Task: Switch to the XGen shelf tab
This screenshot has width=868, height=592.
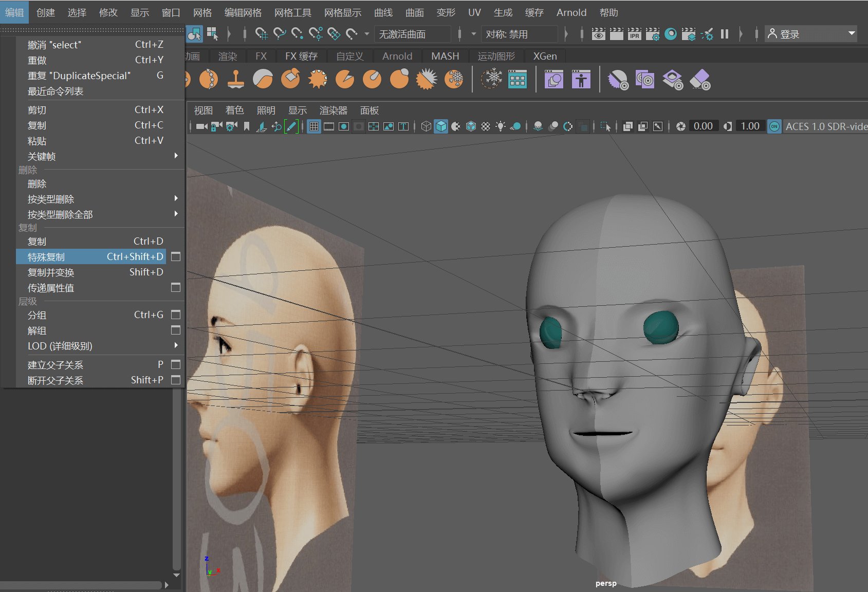Action: (545, 56)
